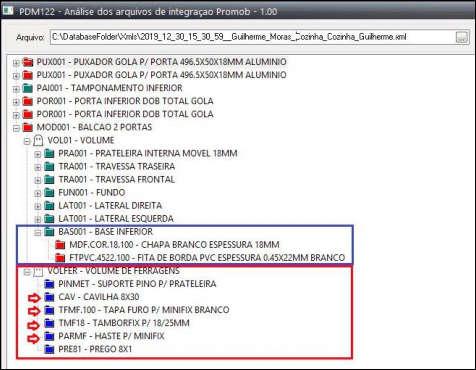The height and width of the screenshot is (370, 476).
Task: Select text 'LAT001 - LATERAL DIREITA'
Action: [110, 205]
